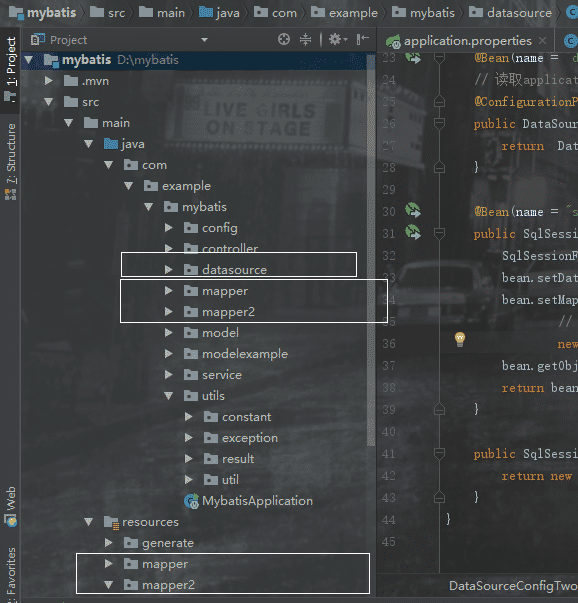Open the Web tool window tab
This screenshot has width=578, height=603.
pyautogui.click(x=10, y=506)
